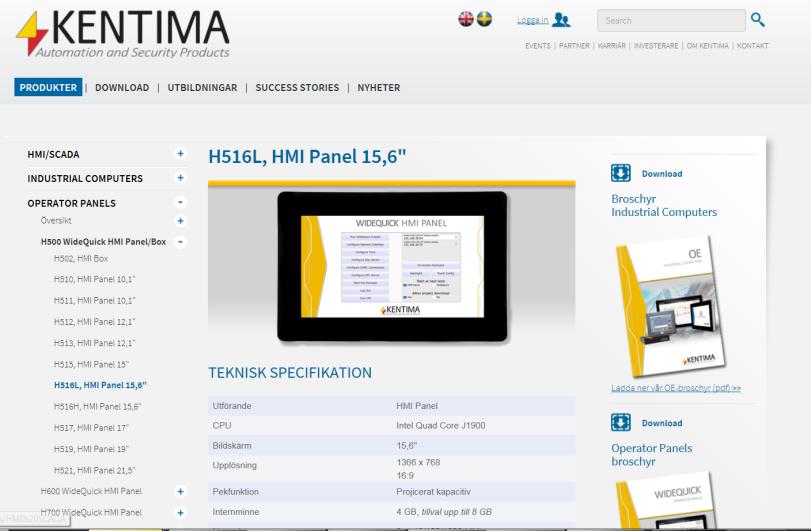This screenshot has width=811, height=531.
Task: Open INDUSTRIAL COMPUTERS sidebar heading
Action: pyautogui.click(x=85, y=179)
